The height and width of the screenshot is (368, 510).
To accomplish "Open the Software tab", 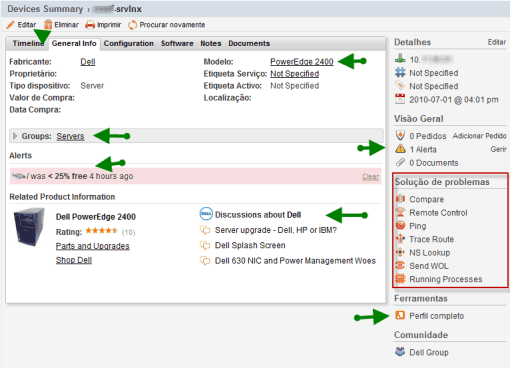I will [177, 43].
